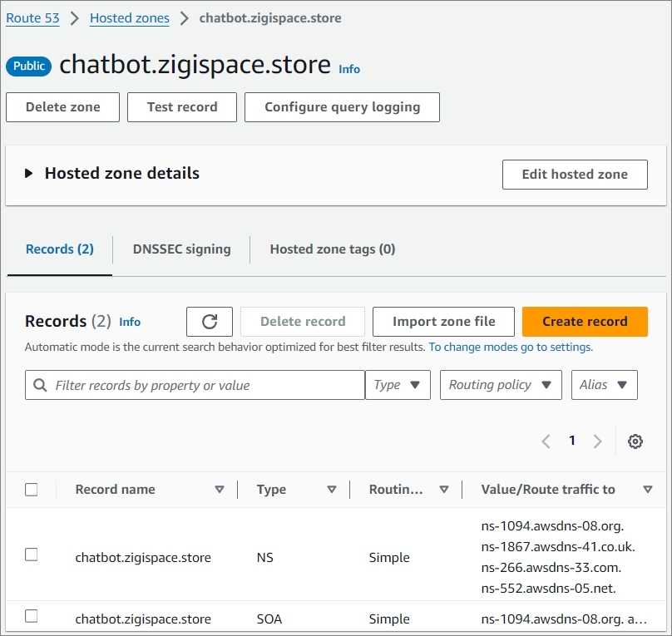Click Configure query logging button

click(x=342, y=107)
